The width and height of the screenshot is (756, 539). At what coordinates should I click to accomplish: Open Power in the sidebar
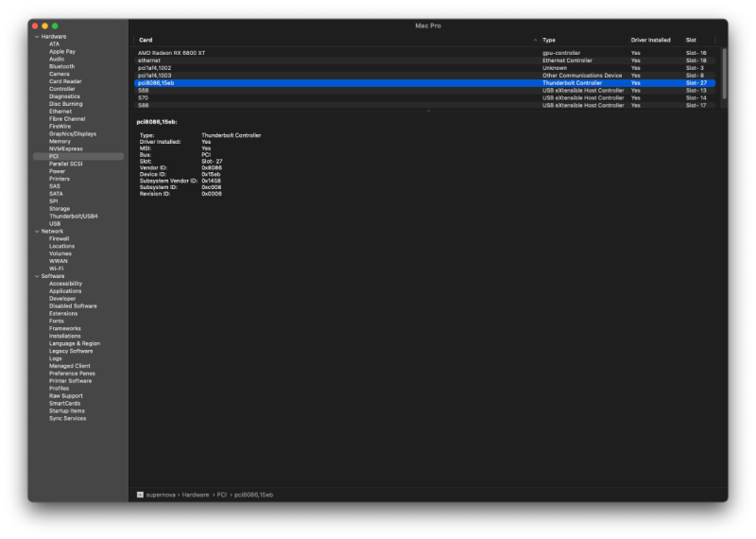coord(57,171)
